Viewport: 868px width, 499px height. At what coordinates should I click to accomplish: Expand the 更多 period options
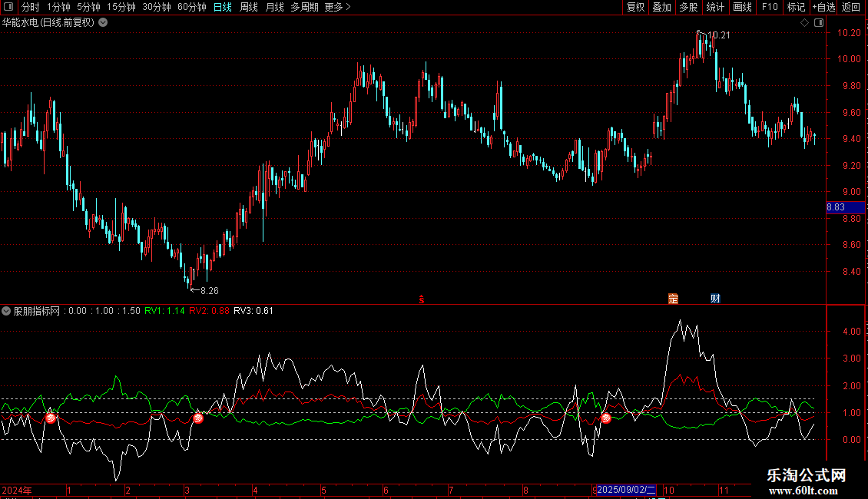[337, 7]
